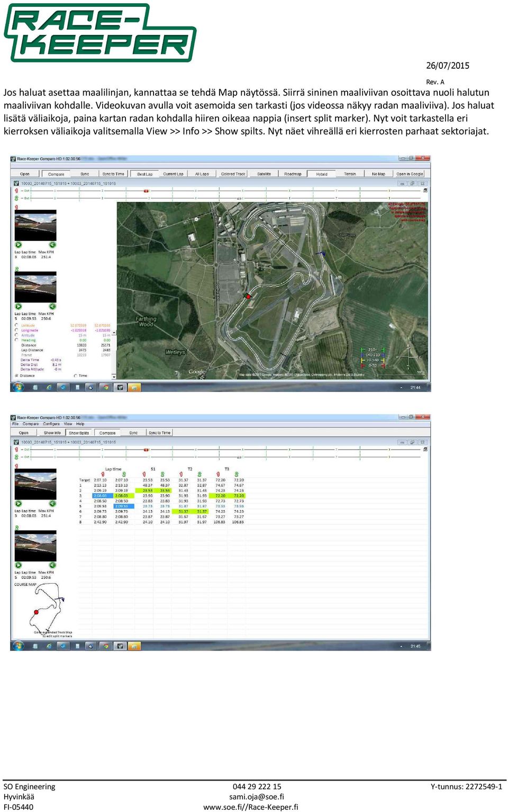Click the position cursor on lap 2 timeline
The image size is (508, 812).
click(239, 198)
